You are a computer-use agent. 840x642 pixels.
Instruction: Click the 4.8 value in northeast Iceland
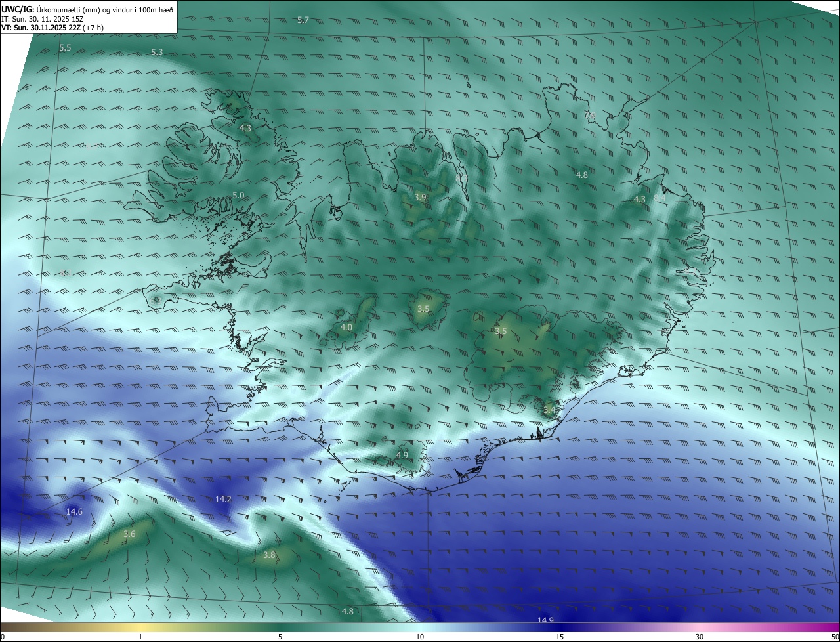pyautogui.click(x=582, y=175)
